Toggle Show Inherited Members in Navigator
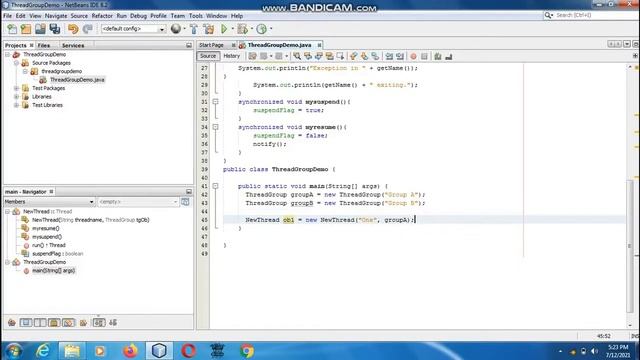Image resolution: width=640 pixels, height=360 pixels. coord(12,322)
